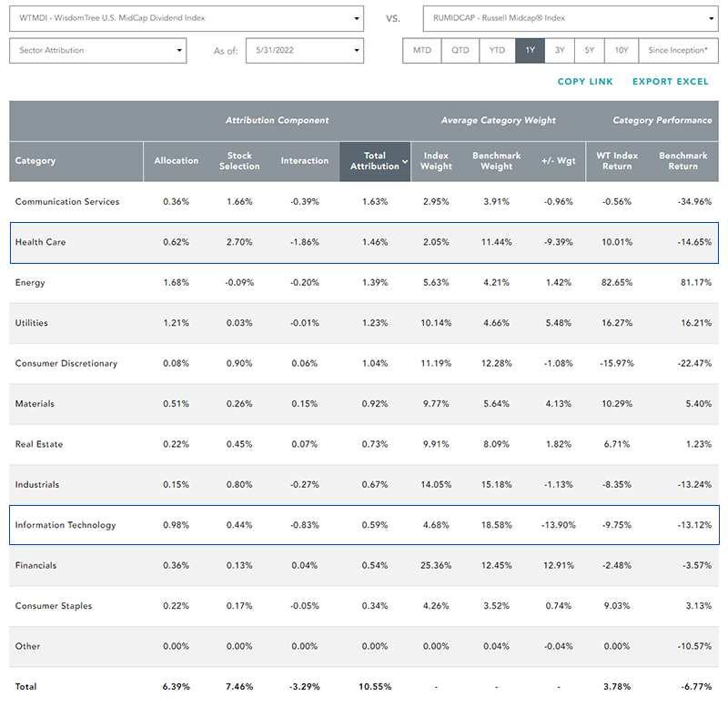Click Utilities index weight 10.14%
The height and width of the screenshot is (707, 728).
(x=436, y=323)
